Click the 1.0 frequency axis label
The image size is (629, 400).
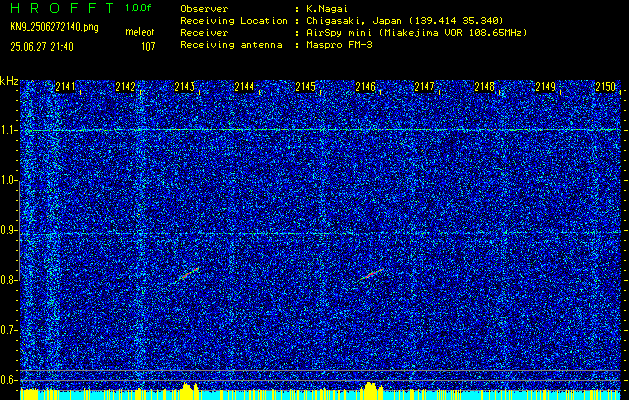pyautogui.click(x=9, y=181)
